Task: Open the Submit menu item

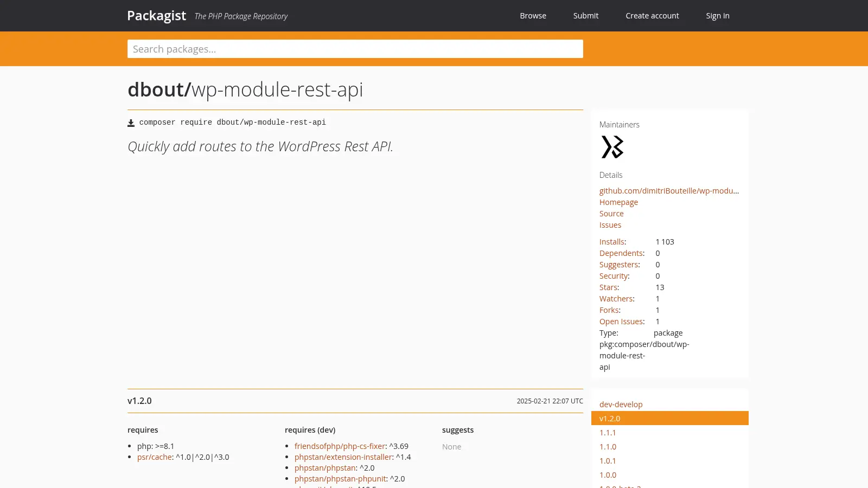Action: coord(586,16)
